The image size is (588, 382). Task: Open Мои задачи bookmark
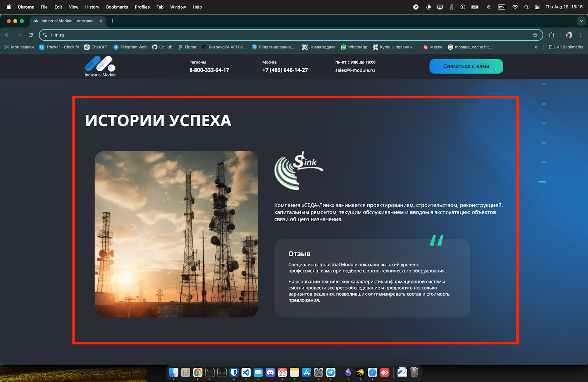coord(19,47)
